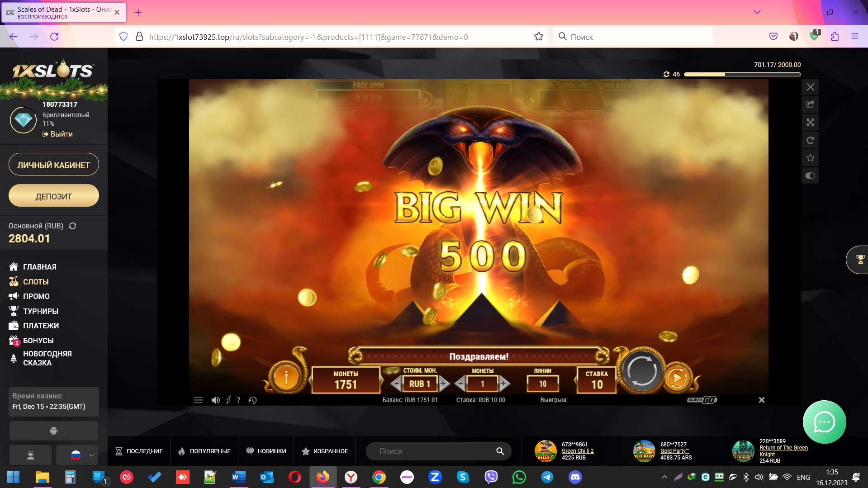Screen dimensions: 868x488
Task: Add the game to favorites
Action: [810, 158]
